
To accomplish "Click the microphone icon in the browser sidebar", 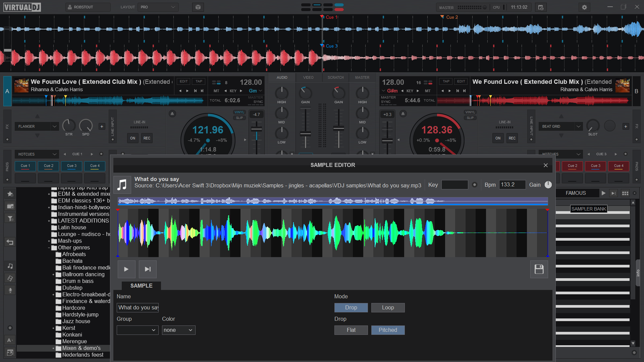I will (10, 290).
